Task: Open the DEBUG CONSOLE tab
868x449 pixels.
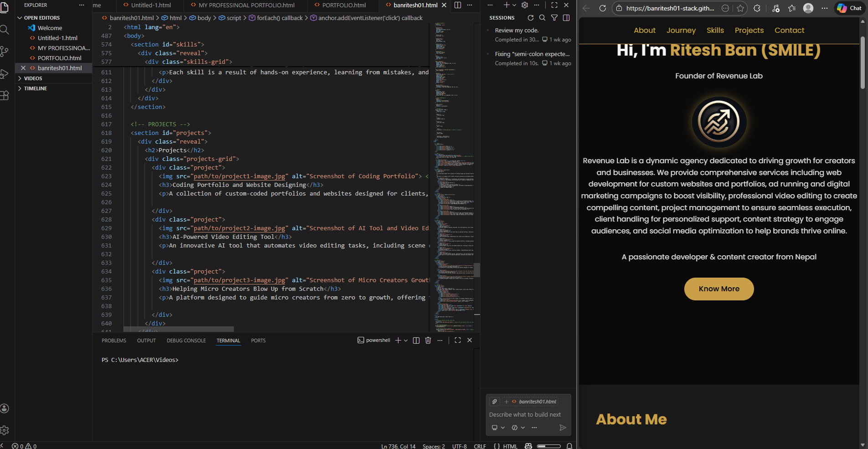Action: tap(186, 340)
